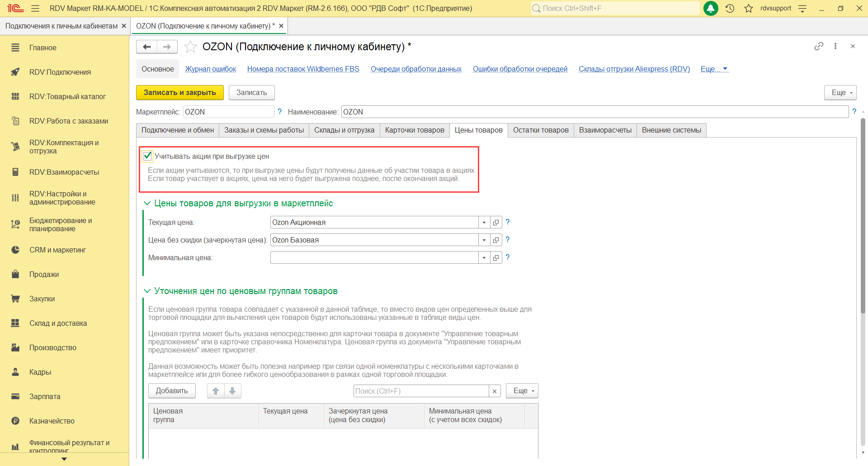Move price group row up arrow
The image size is (868, 466).
tap(216, 391)
